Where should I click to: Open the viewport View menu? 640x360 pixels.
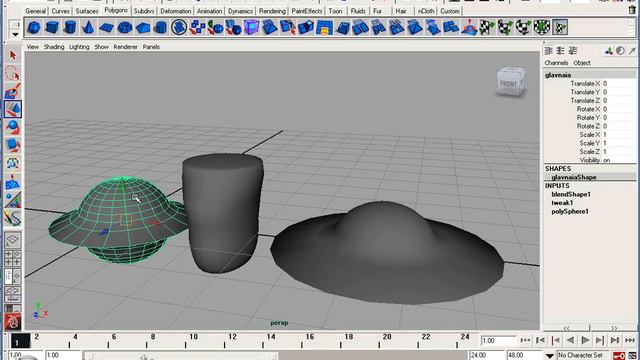[33, 47]
